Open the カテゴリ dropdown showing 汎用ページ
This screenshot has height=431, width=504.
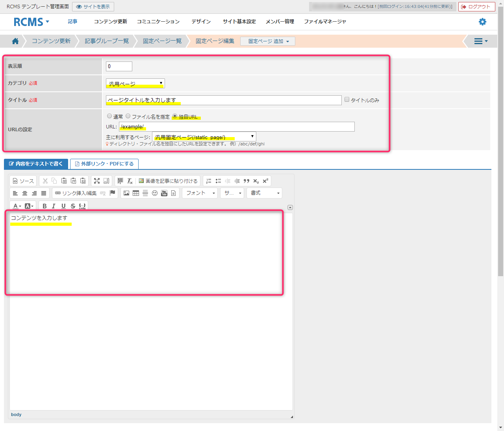pyautogui.click(x=135, y=84)
